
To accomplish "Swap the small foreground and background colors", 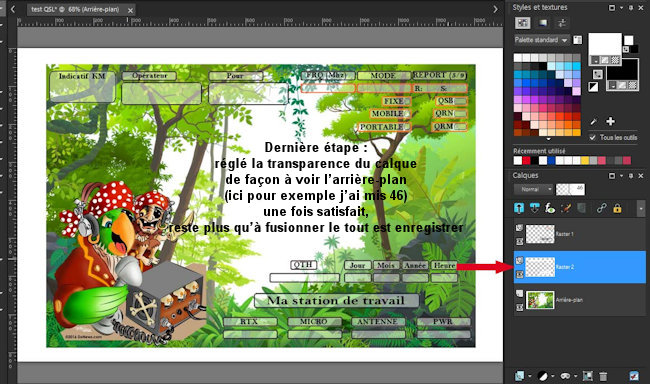I will tap(626, 49).
